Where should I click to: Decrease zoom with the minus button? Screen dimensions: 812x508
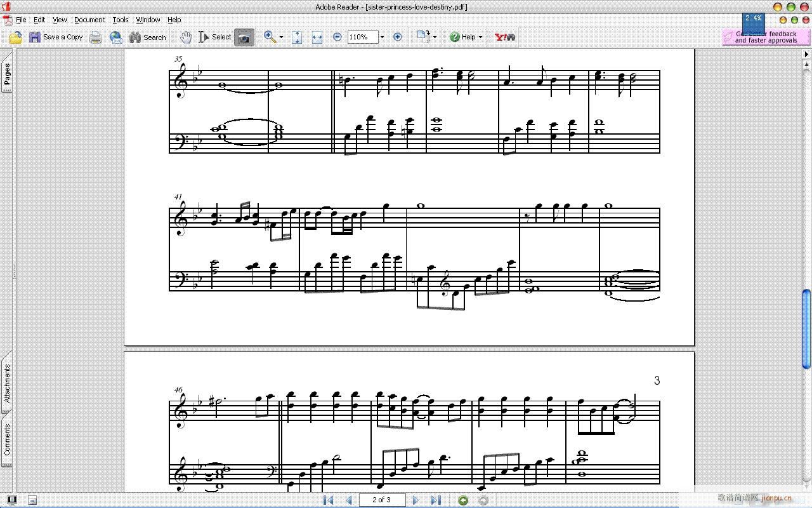[x=337, y=37]
